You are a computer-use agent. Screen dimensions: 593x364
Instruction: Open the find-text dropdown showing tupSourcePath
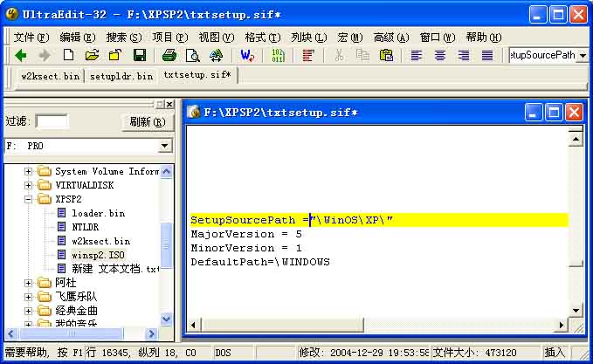tap(583, 55)
